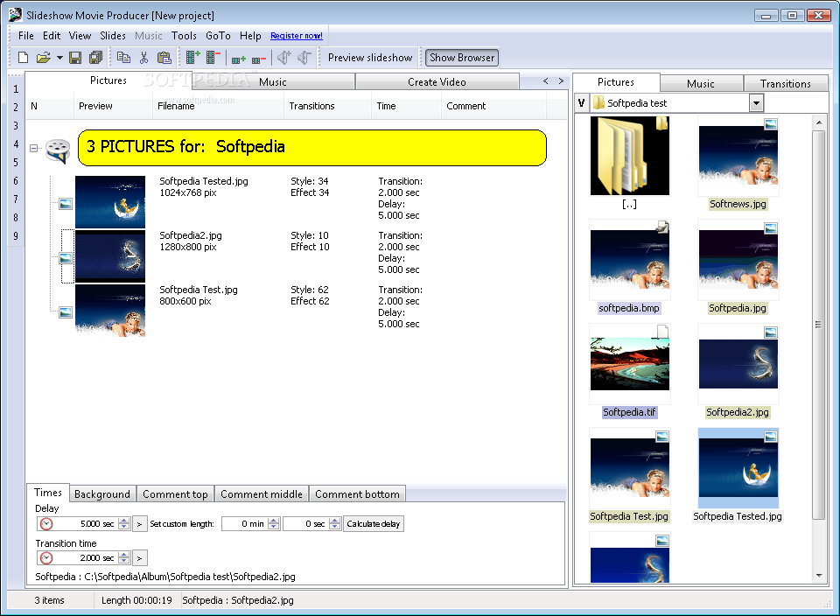Remove a slideshow with the large filmstrip minus icon
The image size is (840, 616).
click(213, 57)
